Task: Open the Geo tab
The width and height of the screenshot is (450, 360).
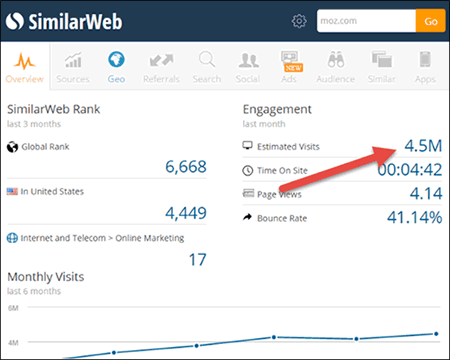Action: point(116,67)
